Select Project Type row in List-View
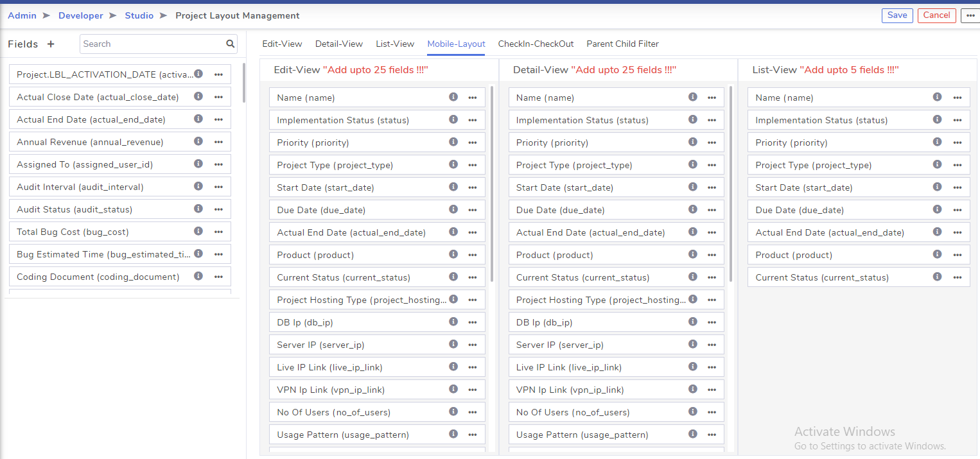 859,165
